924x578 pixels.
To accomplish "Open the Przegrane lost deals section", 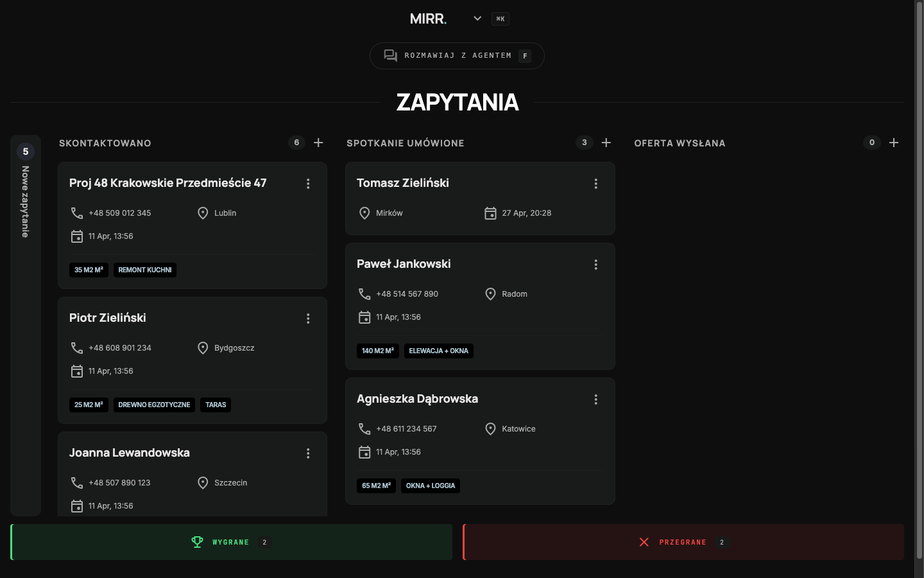I will tap(683, 542).
